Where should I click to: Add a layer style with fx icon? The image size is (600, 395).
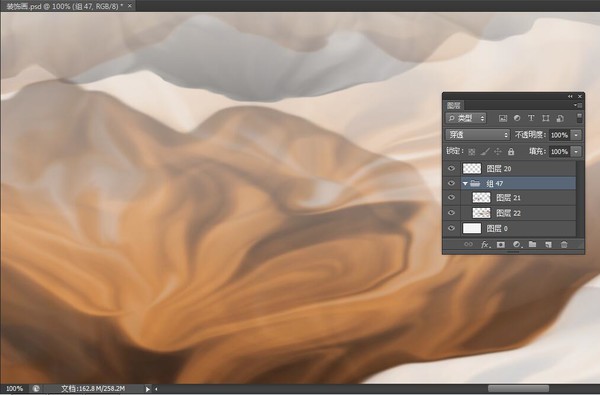coord(485,244)
